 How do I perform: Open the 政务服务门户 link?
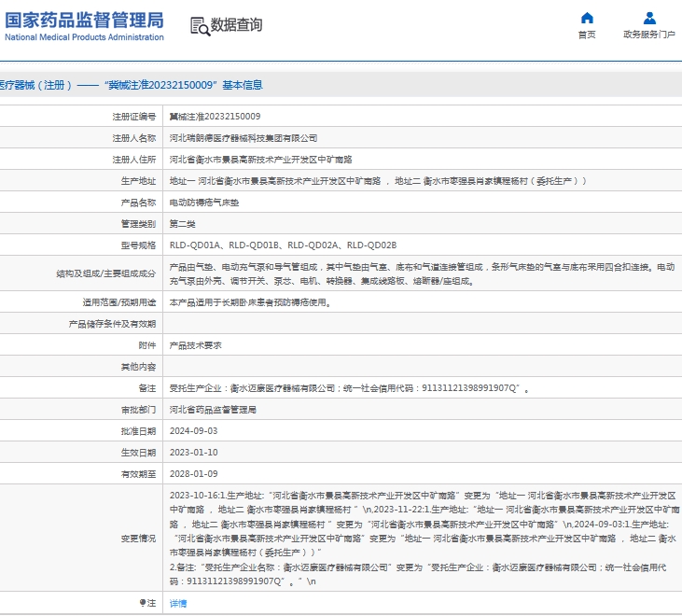[649, 35]
